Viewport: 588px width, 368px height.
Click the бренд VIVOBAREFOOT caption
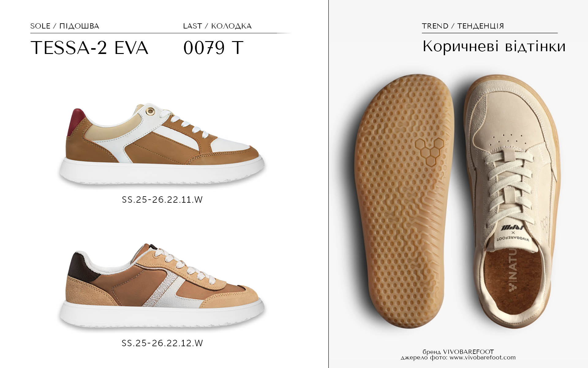click(x=458, y=352)
